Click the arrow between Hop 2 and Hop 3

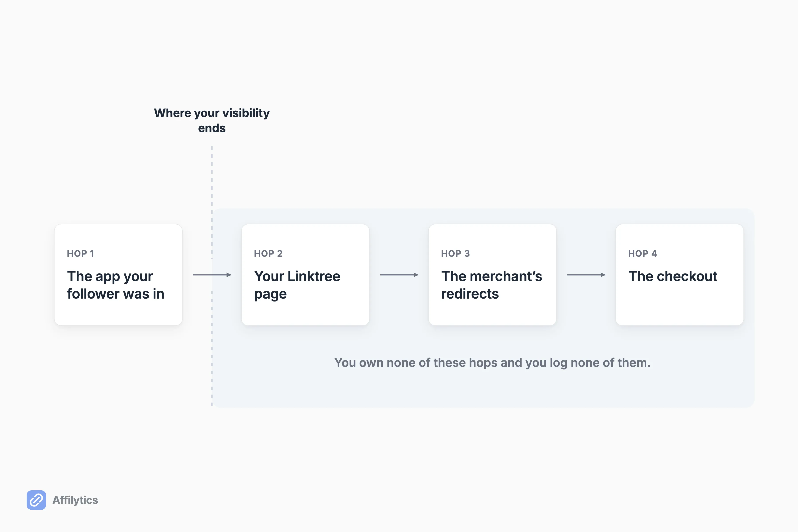399,275
